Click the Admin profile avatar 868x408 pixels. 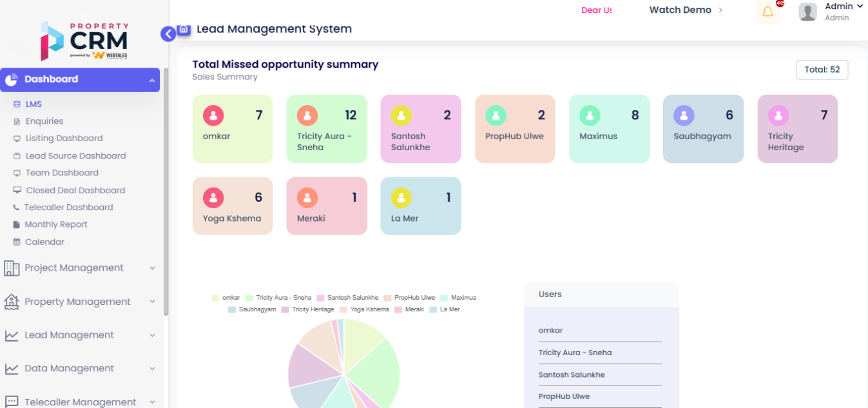[x=808, y=12]
